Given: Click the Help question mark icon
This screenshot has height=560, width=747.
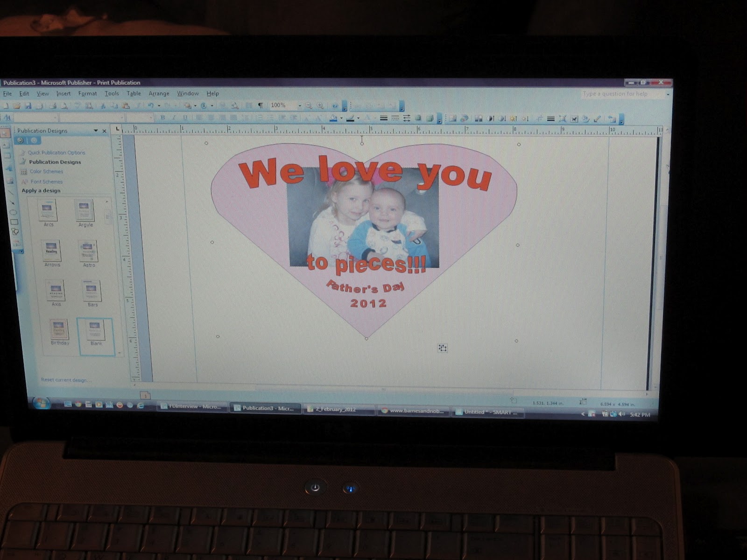Looking at the screenshot, I should (335, 106).
